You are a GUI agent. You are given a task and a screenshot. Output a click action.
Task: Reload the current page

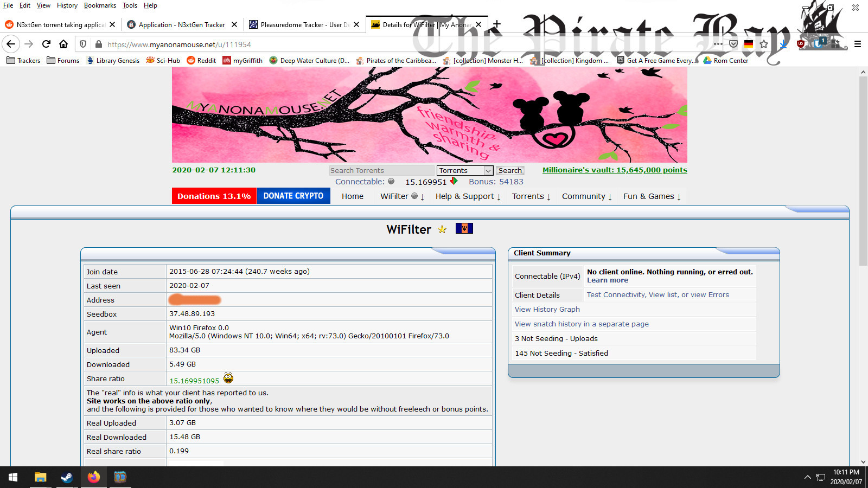coord(46,44)
